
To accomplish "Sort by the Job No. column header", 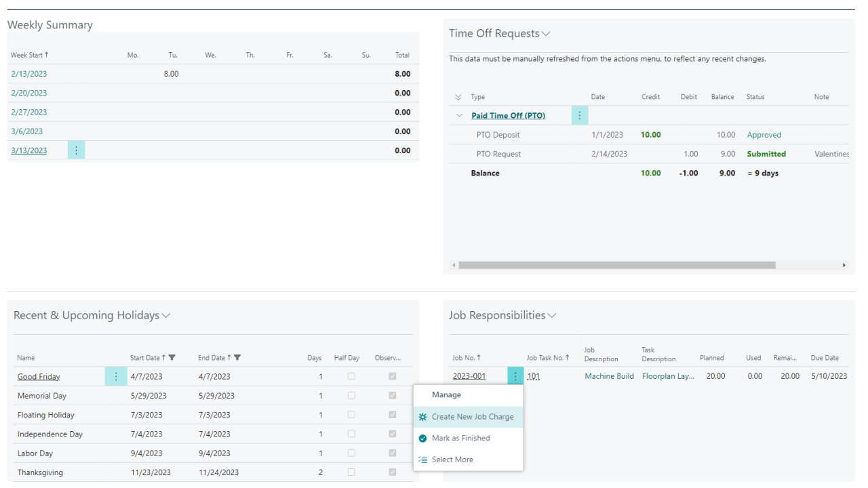I will click(x=467, y=358).
